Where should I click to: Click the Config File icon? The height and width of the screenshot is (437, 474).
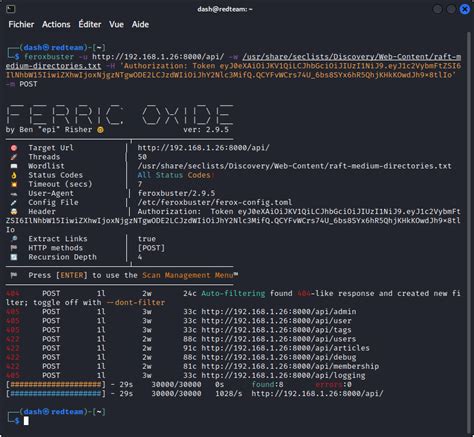(14, 203)
